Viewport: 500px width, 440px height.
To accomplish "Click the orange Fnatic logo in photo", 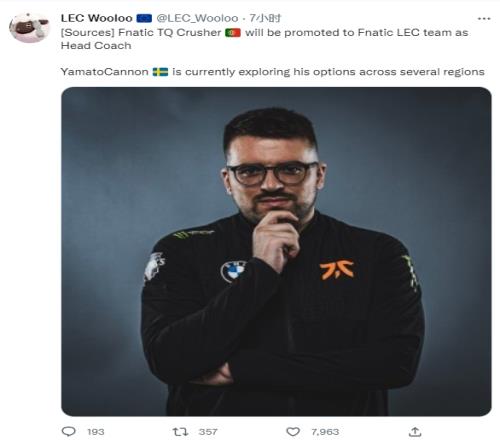I will coord(337,270).
